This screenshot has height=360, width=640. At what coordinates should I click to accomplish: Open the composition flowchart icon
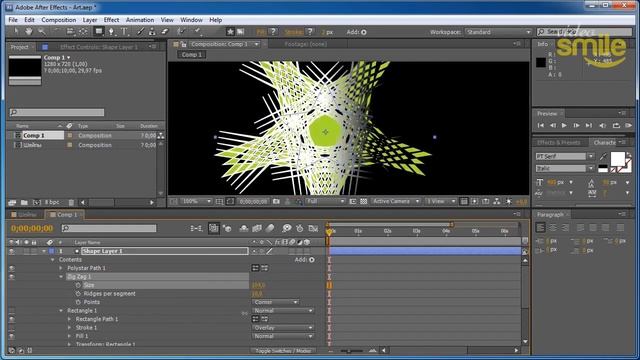pos(497,201)
